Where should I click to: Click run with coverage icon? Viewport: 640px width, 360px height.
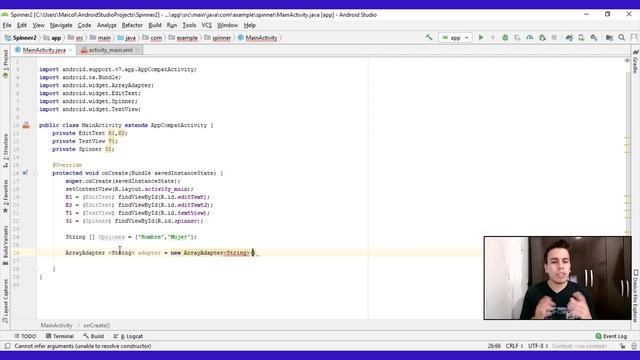click(x=517, y=38)
